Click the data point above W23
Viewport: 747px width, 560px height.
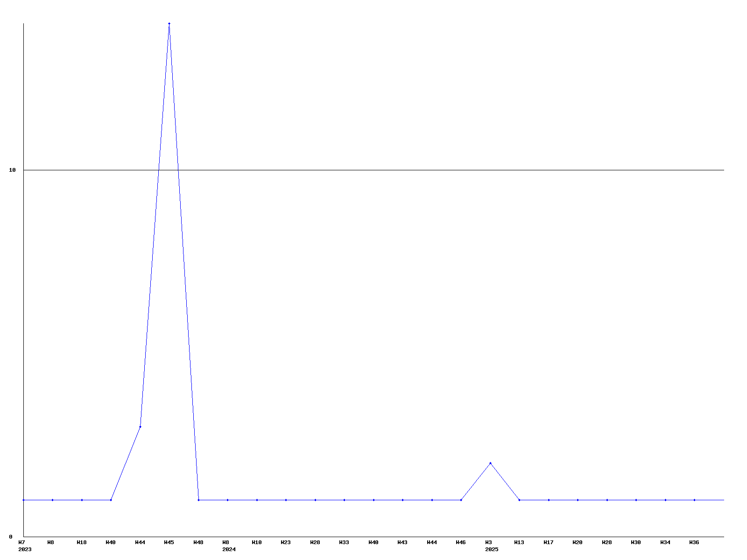coord(286,500)
